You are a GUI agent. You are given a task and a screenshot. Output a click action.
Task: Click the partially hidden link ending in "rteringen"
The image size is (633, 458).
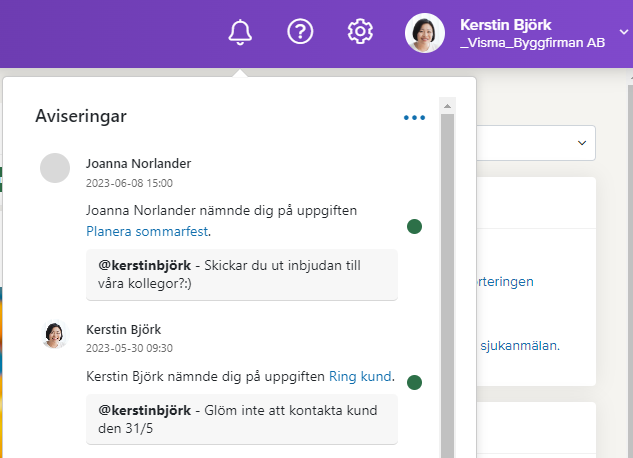pos(505,281)
